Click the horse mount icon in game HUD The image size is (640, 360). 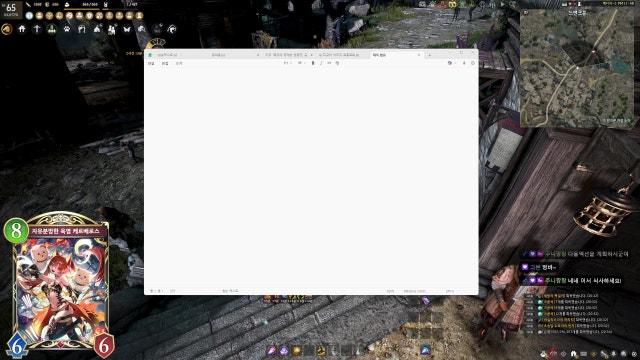coord(172,29)
